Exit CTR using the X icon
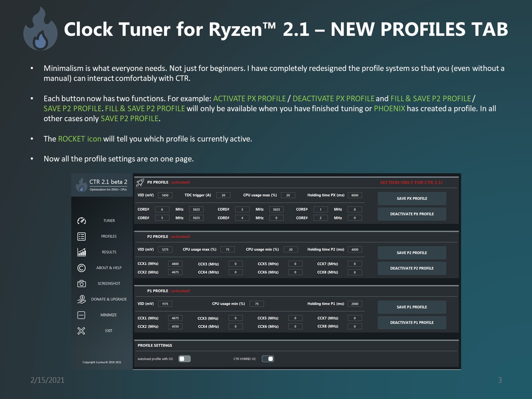The width and height of the screenshot is (532, 399). click(81, 331)
